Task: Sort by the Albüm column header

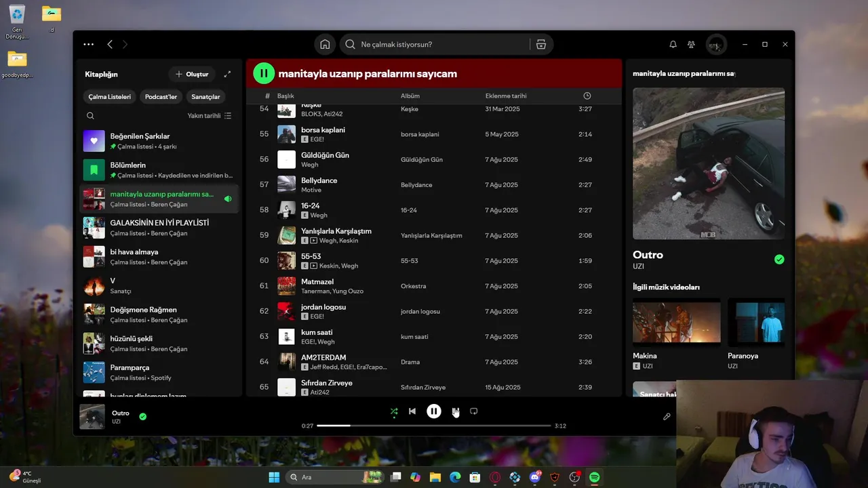Action: (x=410, y=96)
